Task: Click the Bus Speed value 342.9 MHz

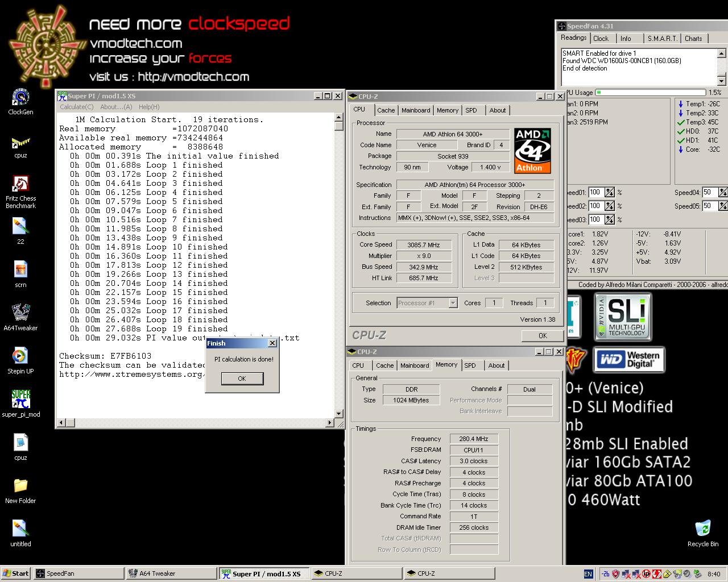Action: pyautogui.click(x=424, y=267)
